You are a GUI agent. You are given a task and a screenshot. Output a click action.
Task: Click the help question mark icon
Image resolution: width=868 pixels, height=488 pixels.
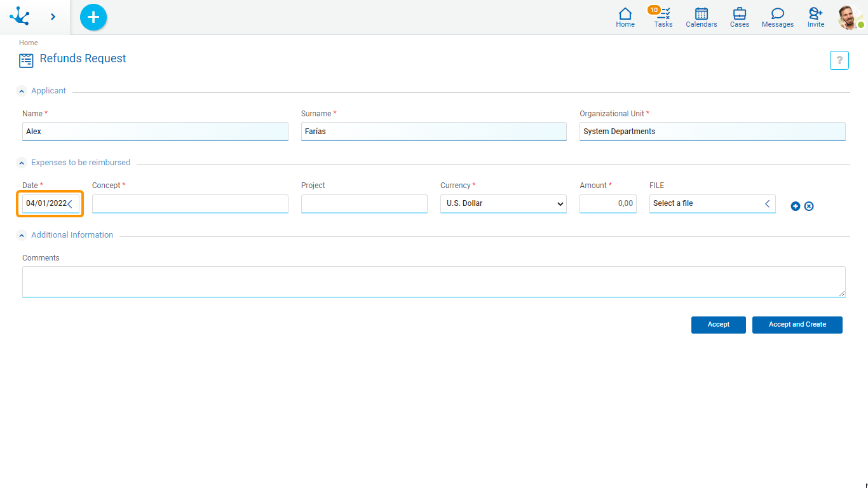(x=839, y=60)
